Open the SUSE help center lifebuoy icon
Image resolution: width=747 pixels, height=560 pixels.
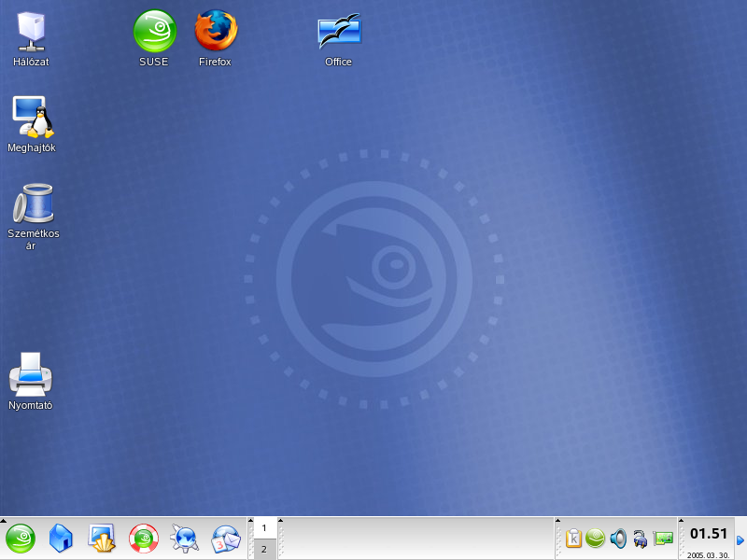tap(144, 539)
